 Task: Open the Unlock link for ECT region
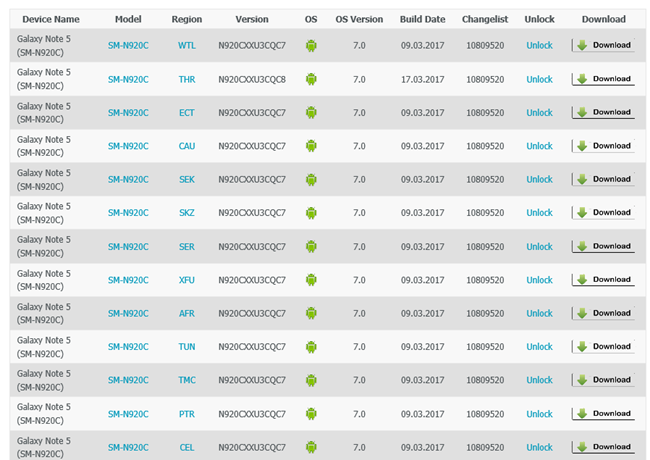click(x=539, y=113)
